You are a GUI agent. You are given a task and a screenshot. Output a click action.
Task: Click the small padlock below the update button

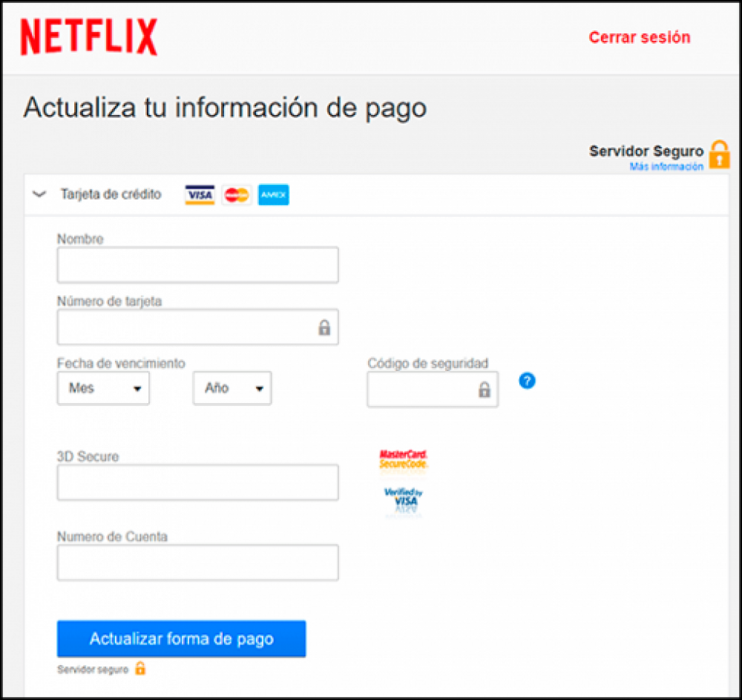pos(139,669)
